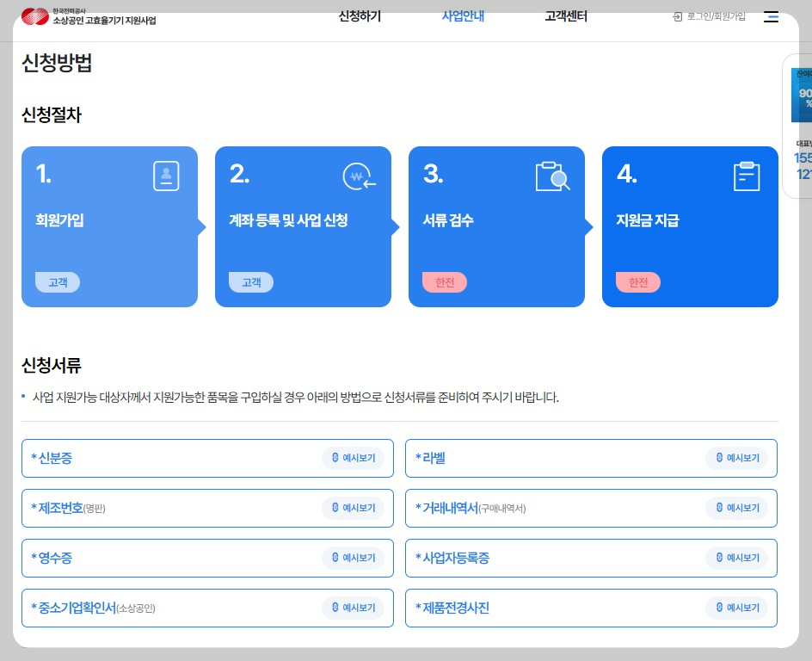Open the 예시보기 for 거래내역서
The width and height of the screenshot is (812, 661).
(737, 508)
